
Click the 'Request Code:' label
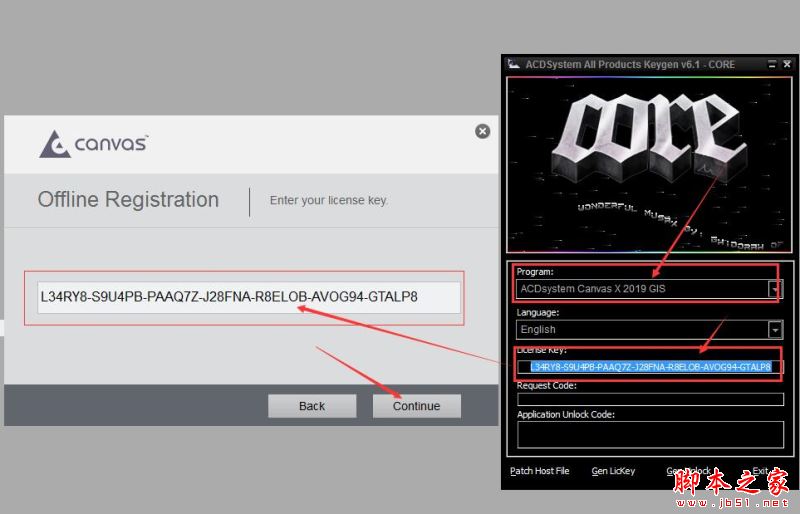(x=546, y=386)
